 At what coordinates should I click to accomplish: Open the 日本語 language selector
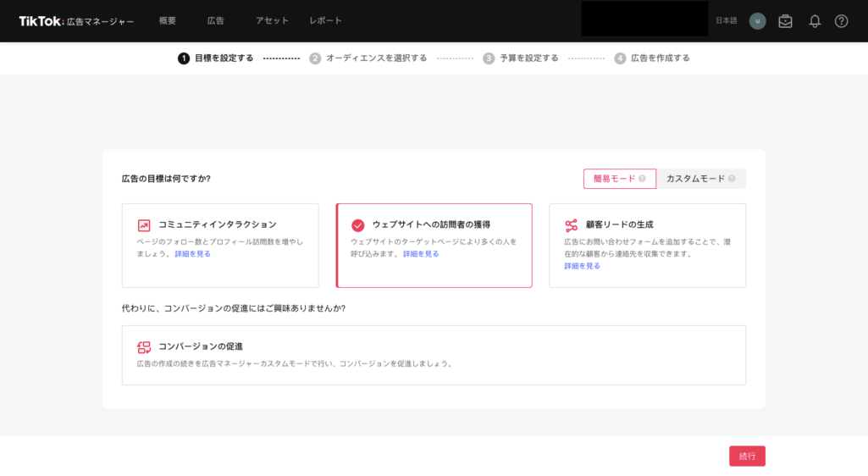pyautogui.click(x=727, y=21)
